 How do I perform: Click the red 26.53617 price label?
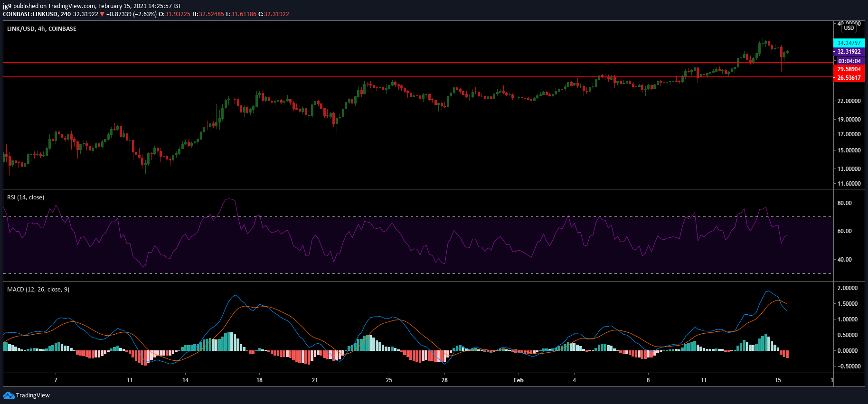tap(849, 78)
